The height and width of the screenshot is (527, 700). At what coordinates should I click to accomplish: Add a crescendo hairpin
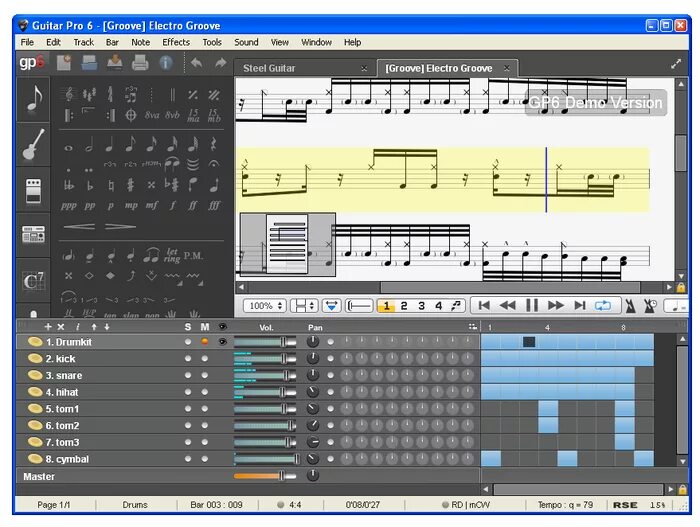(79, 226)
